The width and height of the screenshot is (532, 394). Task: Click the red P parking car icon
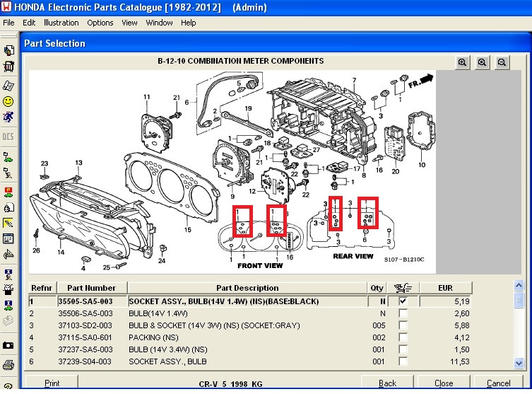[x=8, y=192]
